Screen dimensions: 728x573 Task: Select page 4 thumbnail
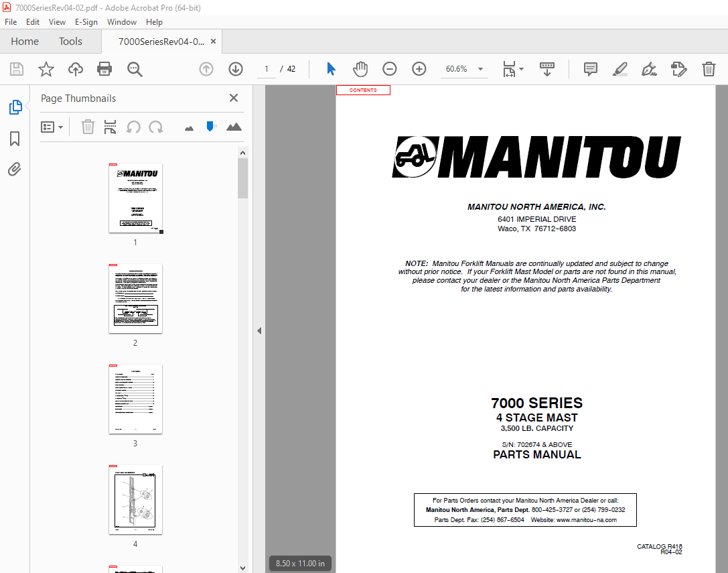click(x=135, y=499)
